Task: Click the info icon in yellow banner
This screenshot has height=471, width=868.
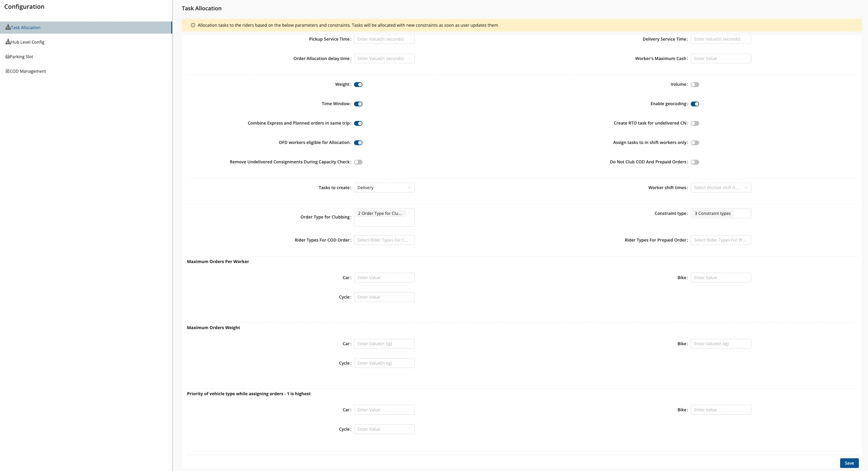Action: pos(193,25)
